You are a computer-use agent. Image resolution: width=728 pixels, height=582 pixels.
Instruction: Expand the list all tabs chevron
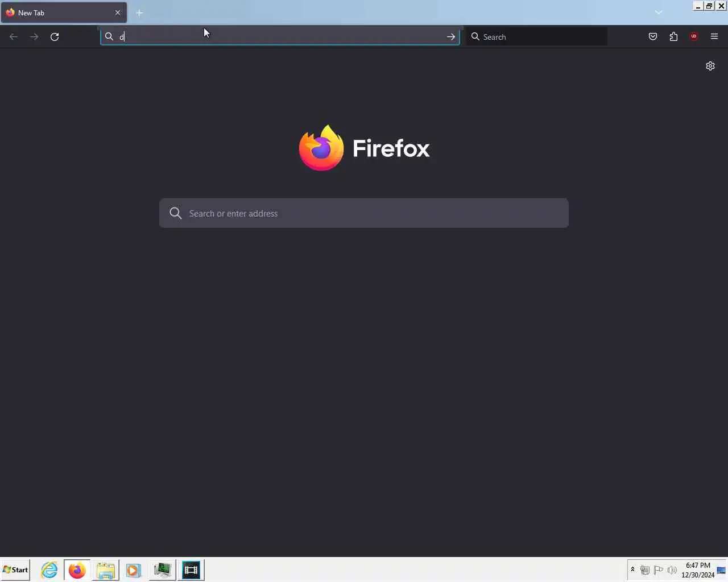pyautogui.click(x=659, y=13)
